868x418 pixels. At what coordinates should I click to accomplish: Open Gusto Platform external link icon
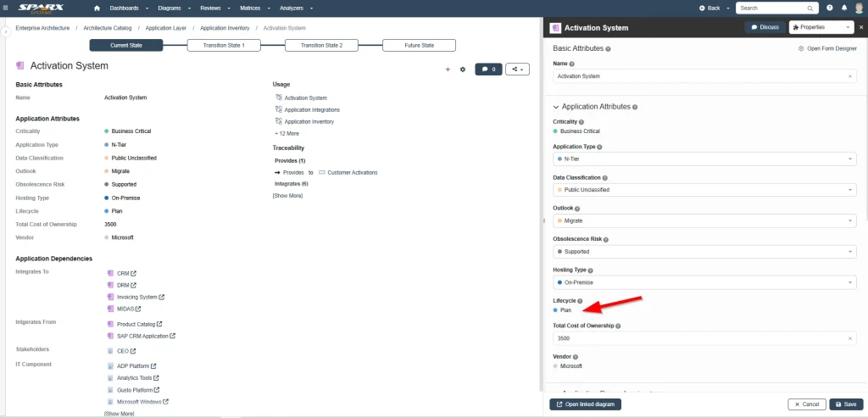[157, 390]
